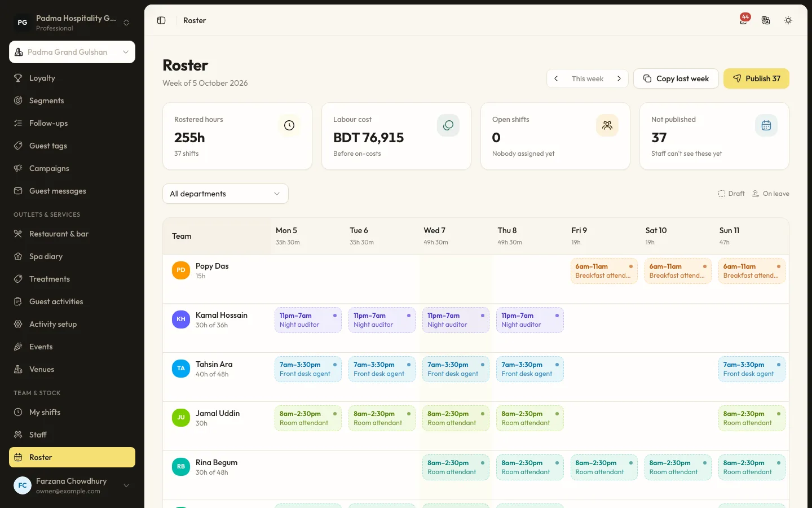Click Tahsin Ara TA avatar

[181, 369]
